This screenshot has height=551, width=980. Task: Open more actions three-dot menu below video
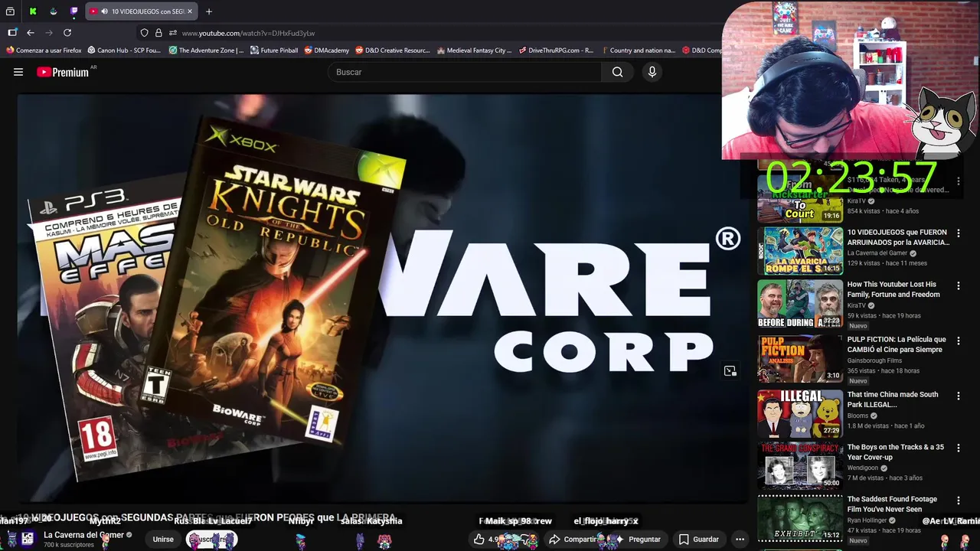740,540
